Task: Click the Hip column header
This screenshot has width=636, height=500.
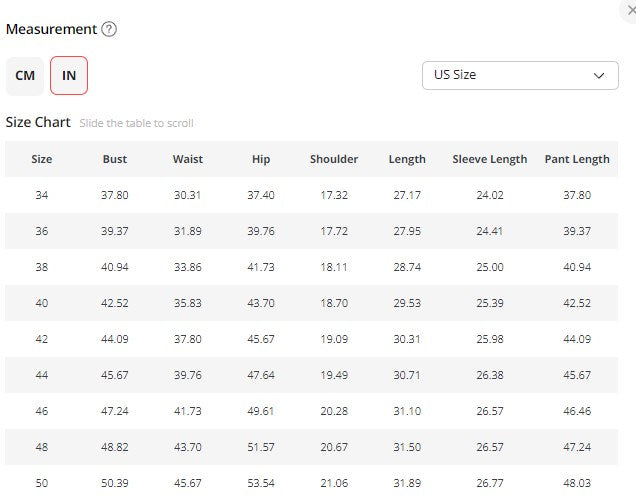Action: point(261,159)
